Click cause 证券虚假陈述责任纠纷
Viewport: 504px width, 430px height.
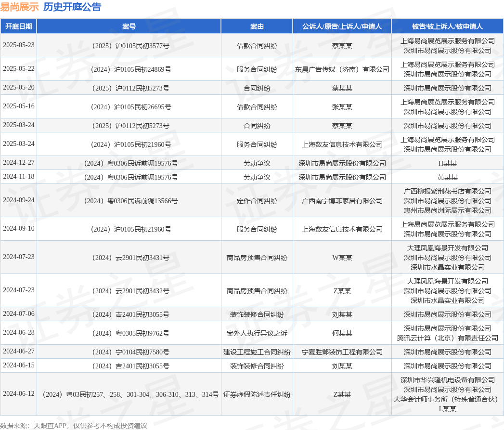(257, 394)
